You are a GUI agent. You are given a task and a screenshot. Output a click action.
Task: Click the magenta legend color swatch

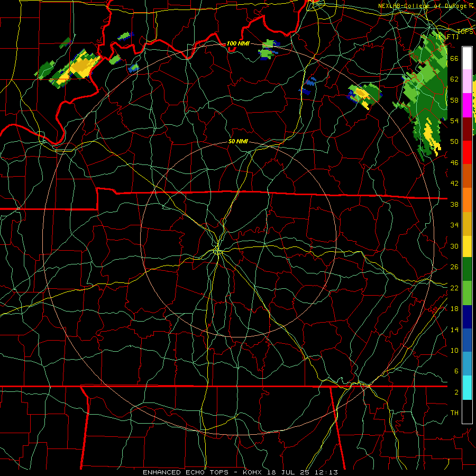[467, 105]
